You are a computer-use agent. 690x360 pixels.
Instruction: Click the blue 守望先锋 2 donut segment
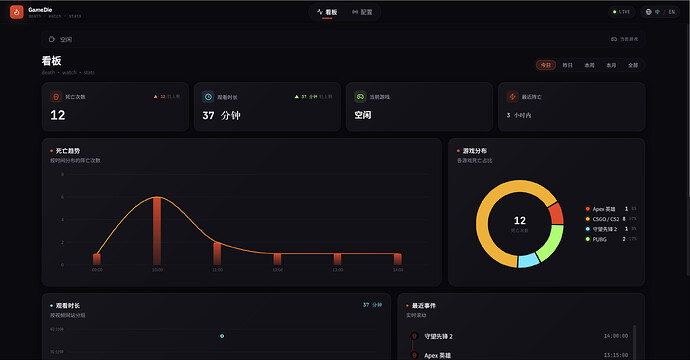tap(528, 260)
